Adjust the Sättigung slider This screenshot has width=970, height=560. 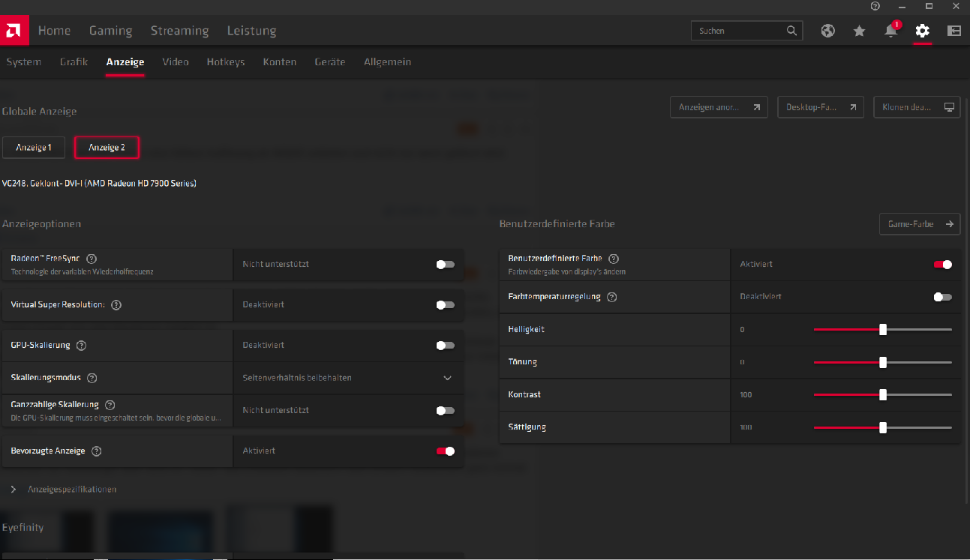pyautogui.click(x=883, y=427)
